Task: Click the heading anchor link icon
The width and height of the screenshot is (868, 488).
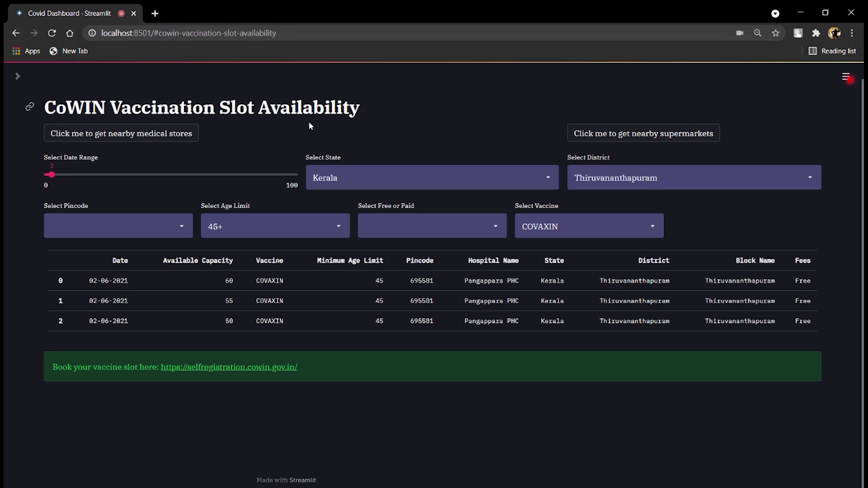Action: click(x=30, y=107)
